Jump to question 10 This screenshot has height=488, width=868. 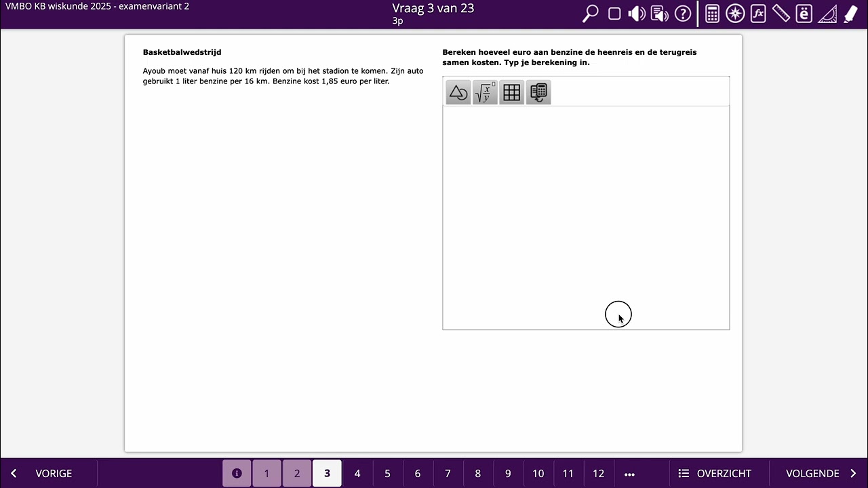click(x=538, y=473)
